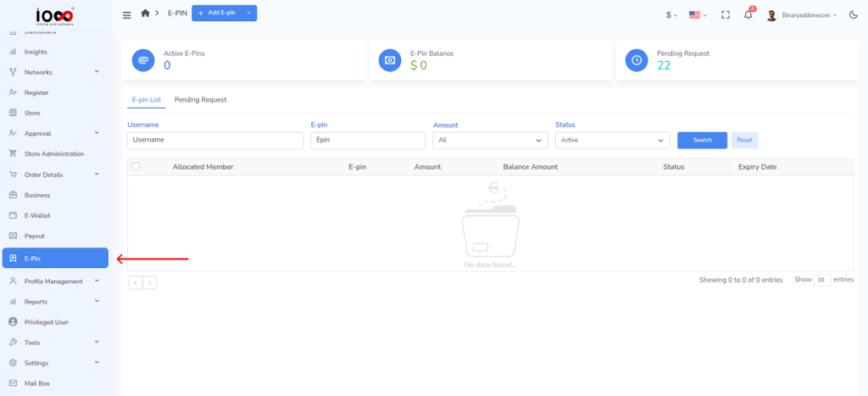Open the Status dropdown set to Active

(x=612, y=140)
